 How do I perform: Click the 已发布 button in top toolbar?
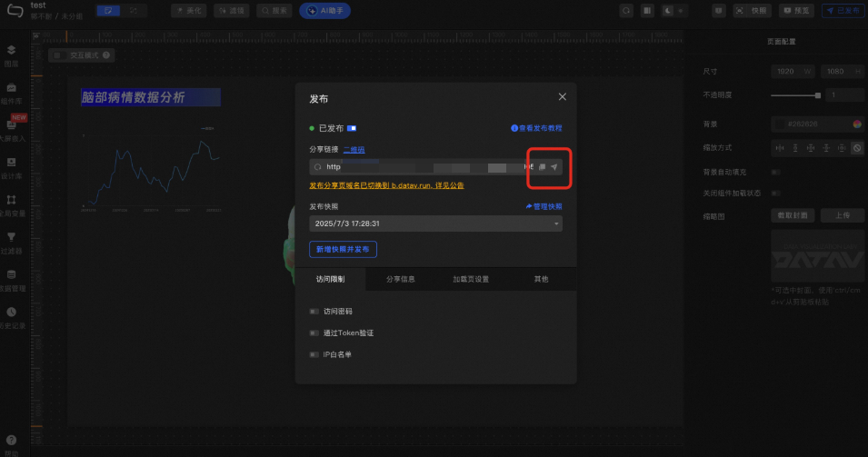tap(843, 11)
